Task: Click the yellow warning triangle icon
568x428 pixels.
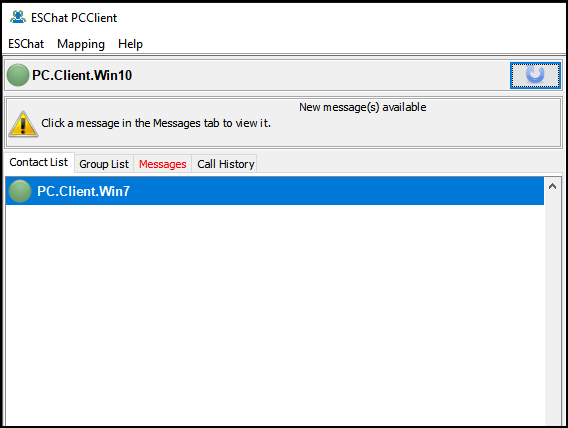Action: click(x=23, y=124)
